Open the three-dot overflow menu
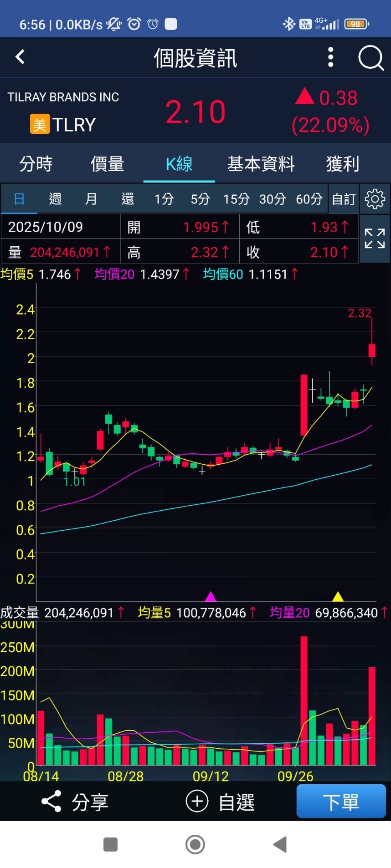Screen dimensions: 391x868 331,57
